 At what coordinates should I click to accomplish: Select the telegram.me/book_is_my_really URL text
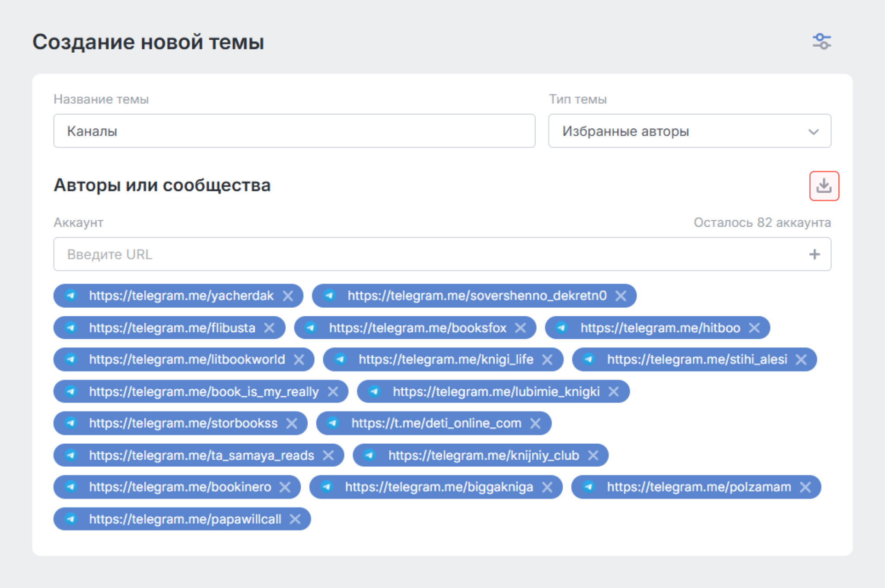pos(204,391)
